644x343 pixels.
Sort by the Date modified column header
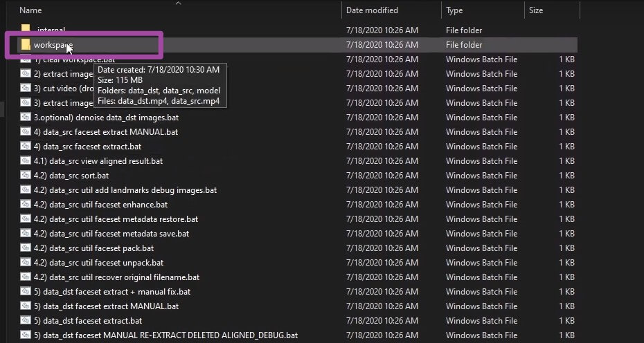(x=373, y=10)
